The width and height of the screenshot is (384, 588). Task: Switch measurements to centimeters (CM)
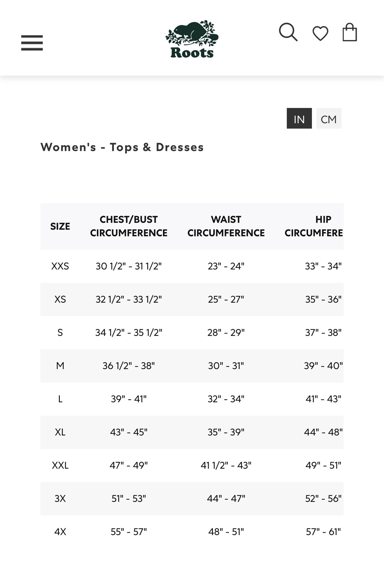[x=329, y=118]
